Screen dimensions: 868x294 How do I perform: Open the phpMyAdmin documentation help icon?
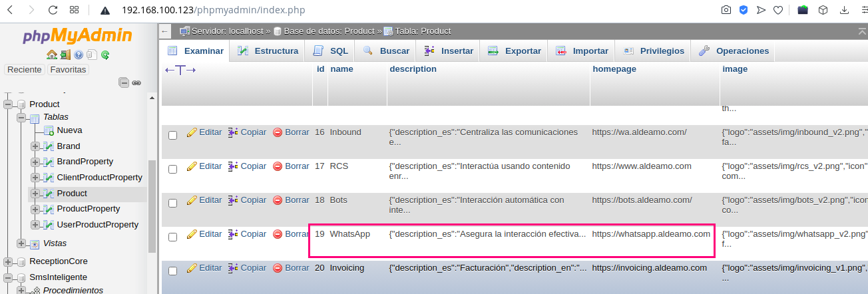tap(79, 55)
